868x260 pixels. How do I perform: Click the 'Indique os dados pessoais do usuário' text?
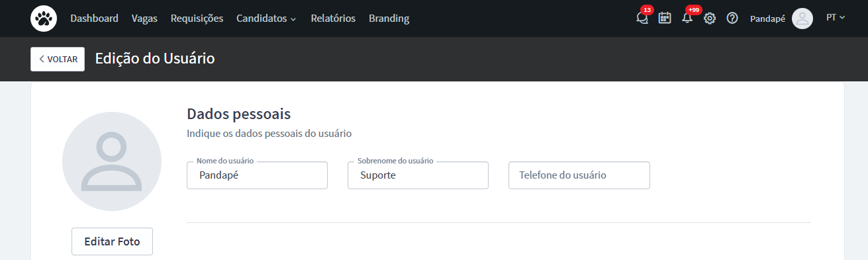[x=269, y=134]
